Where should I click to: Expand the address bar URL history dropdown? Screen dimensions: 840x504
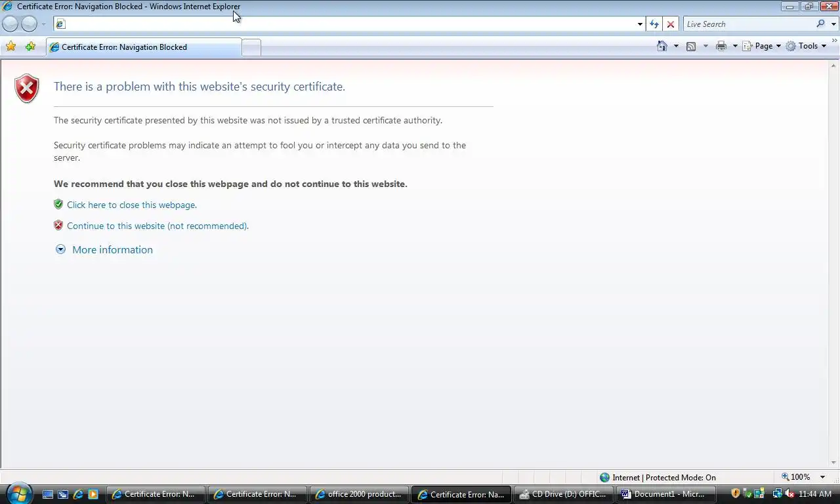[640, 24]
